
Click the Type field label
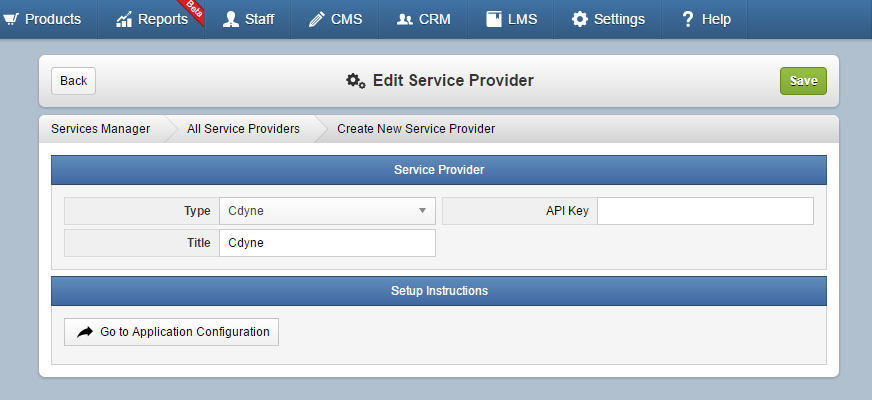[x=197, y=211]
